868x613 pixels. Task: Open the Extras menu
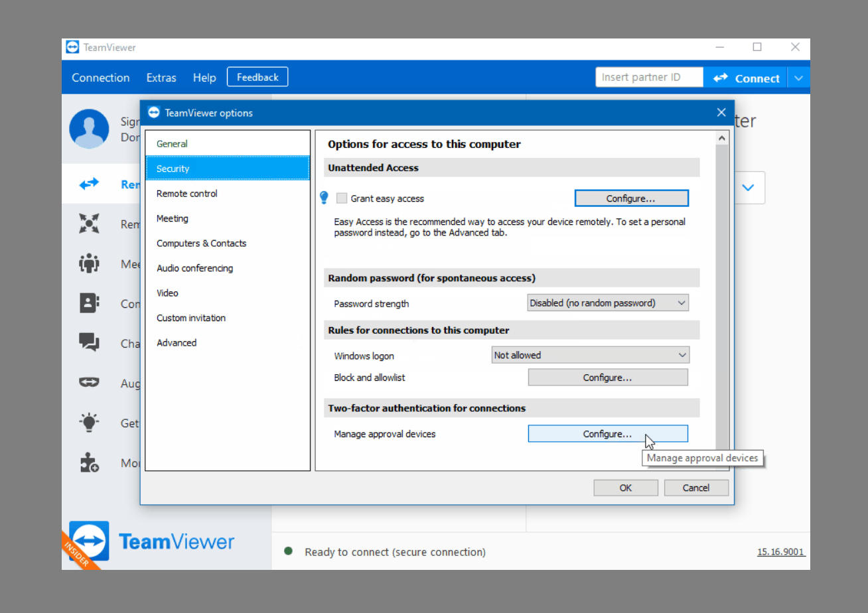coord(161,78)
